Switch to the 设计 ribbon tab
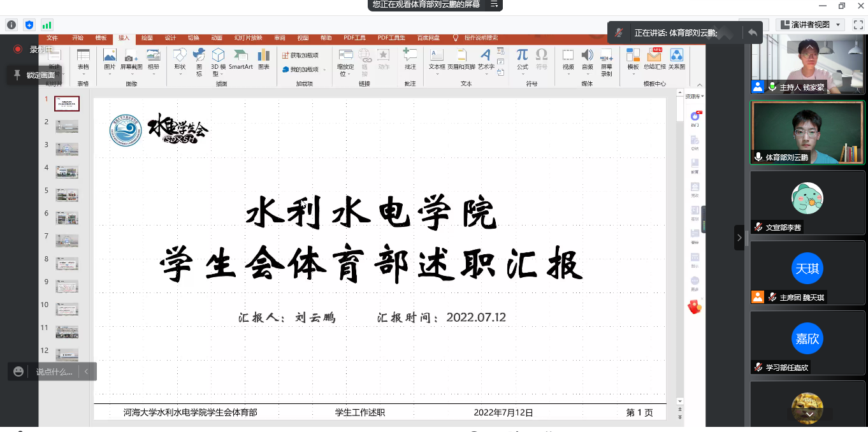Image resolution: width=868 pixels, height=432 pixels. tap(170, 38)
